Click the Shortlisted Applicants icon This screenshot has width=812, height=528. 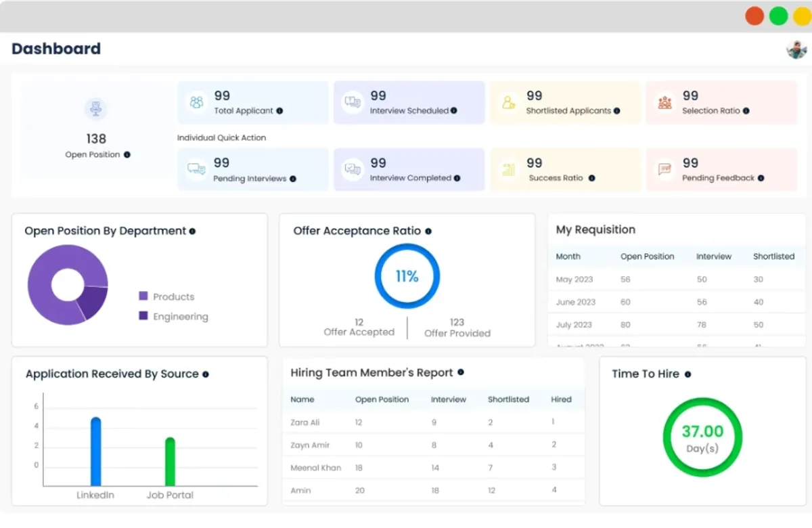[509, 102]
